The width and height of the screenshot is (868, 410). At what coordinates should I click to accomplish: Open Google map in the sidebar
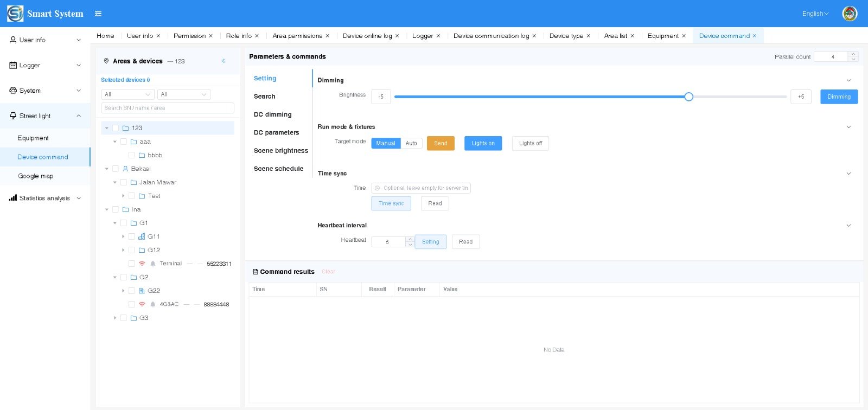pyautogui.click(x=35, y=176)
